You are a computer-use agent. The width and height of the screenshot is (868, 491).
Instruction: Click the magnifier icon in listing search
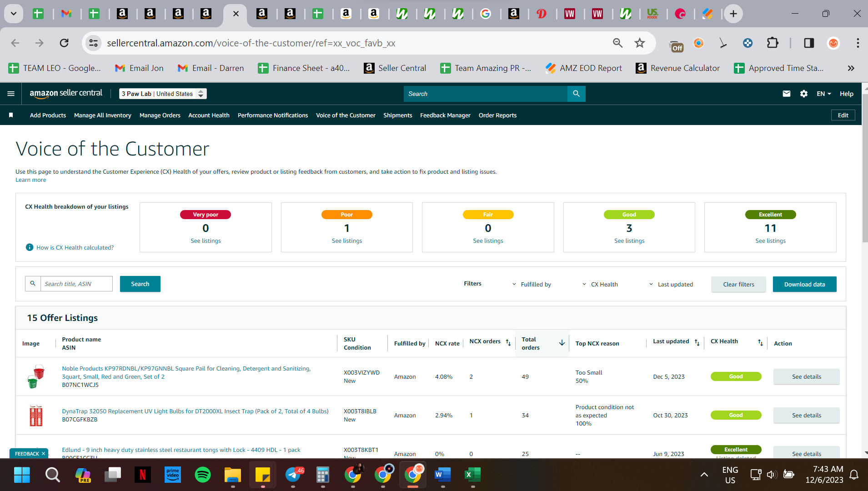[x=33, y=284]
